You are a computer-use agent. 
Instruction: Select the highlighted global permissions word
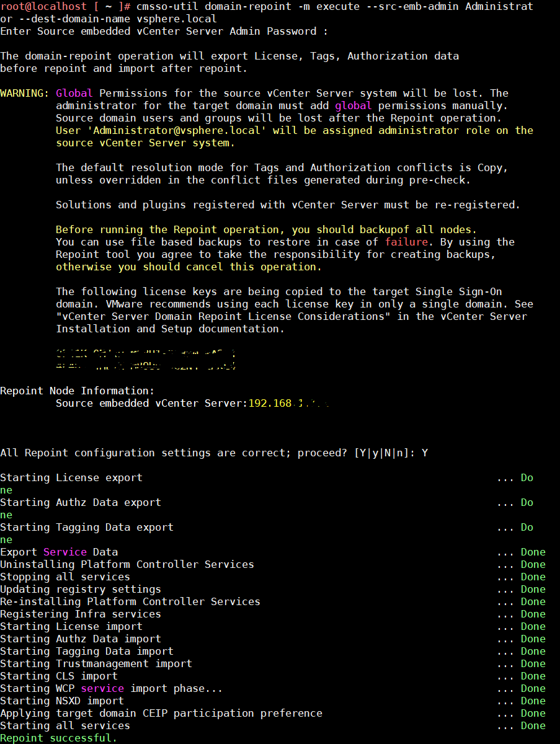point(353,105)
